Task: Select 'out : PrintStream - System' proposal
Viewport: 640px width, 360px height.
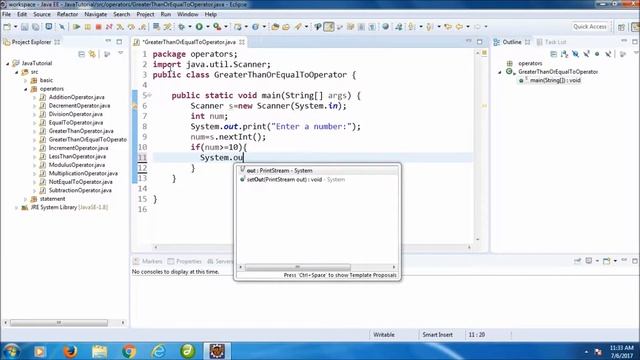Action: tap(317, 171)
